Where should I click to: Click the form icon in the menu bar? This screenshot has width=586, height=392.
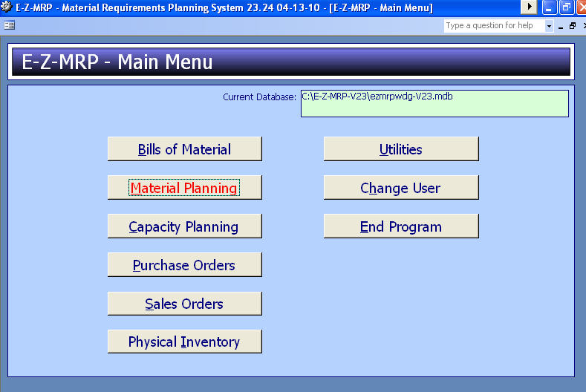10,25
